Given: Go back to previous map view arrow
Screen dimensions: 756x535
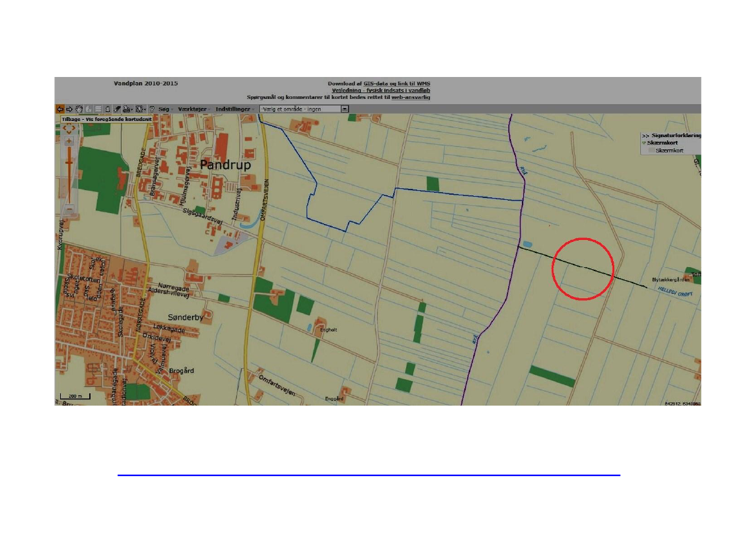Looking at the screenshot, I should click(x=59, y=109).
